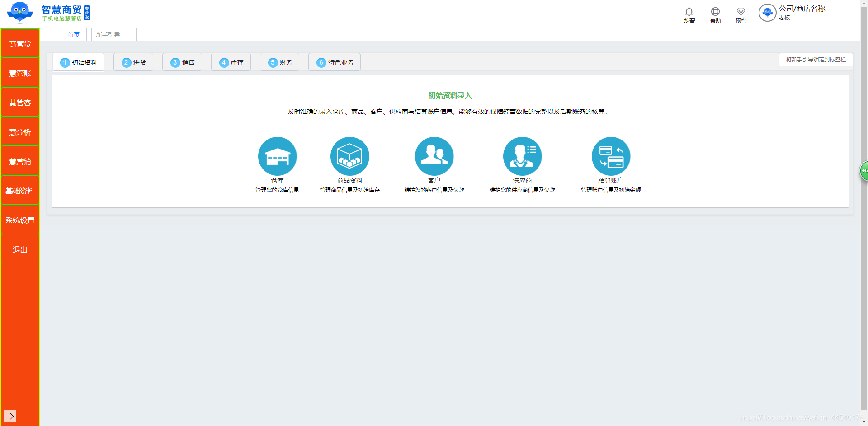The image size is (868, 426).
Task: Select step 6 特色业务
Action: pos(335,62)
